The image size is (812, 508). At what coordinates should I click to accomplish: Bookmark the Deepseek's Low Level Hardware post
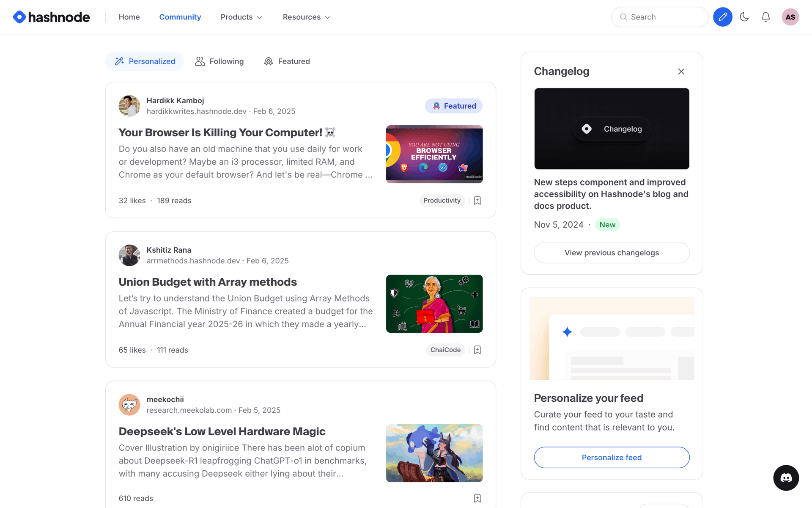477,498
